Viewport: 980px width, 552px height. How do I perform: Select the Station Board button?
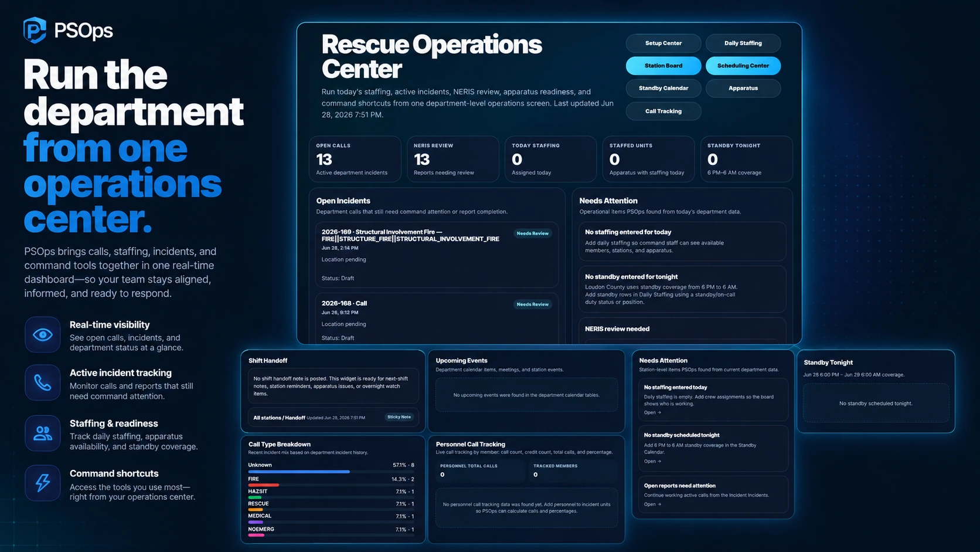tap(663, 66)
